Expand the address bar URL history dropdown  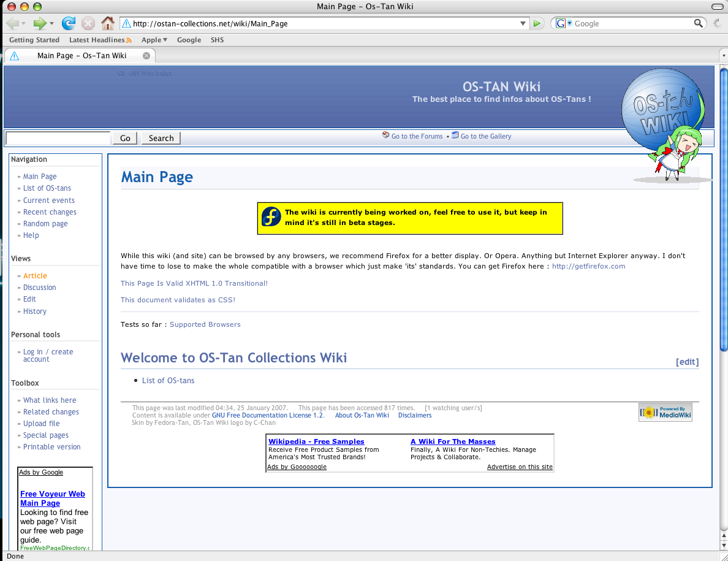523,24
